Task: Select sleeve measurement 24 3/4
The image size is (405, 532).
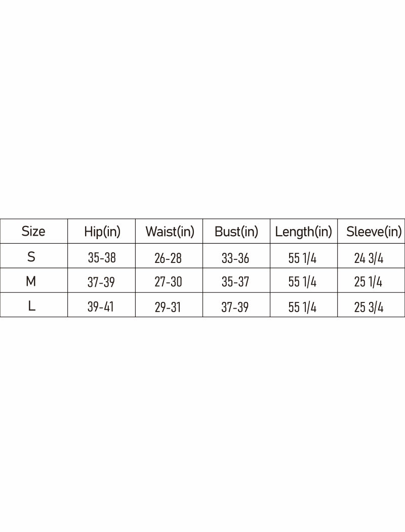Action: coord(369,258)
